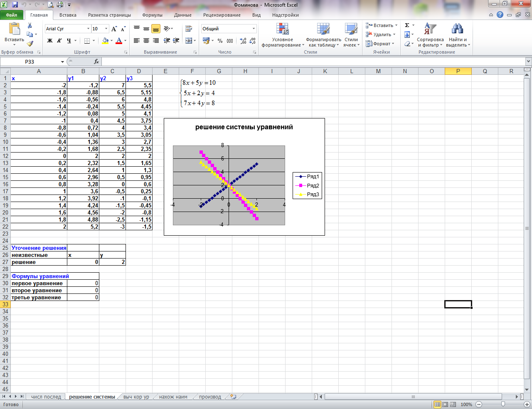Click the Decrease Decimal icon
The height and width of the screenshot is (409, 532).
[x=253, y=41]
